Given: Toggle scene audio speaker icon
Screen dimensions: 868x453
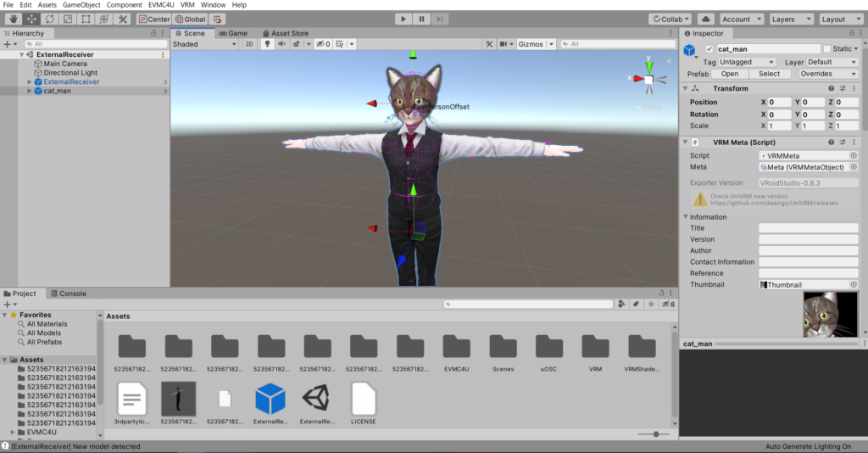Looking at the screenshot, I should [281, 44].
